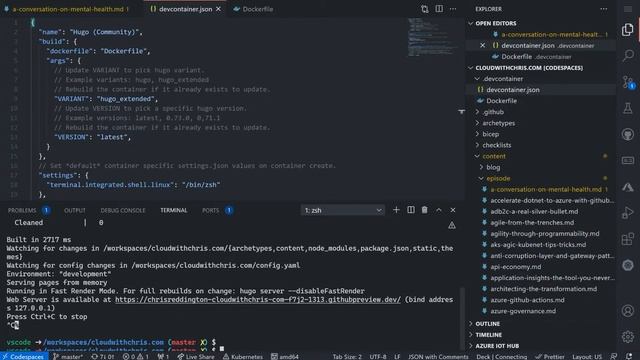The width and height of the screenshot is (640, 360).
Task: Open Source Control view with badge
Action: tap(628, 82)
